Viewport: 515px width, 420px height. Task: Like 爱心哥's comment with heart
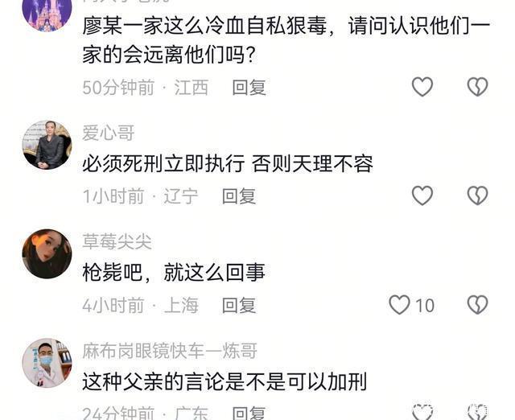[x=422, y=196]
